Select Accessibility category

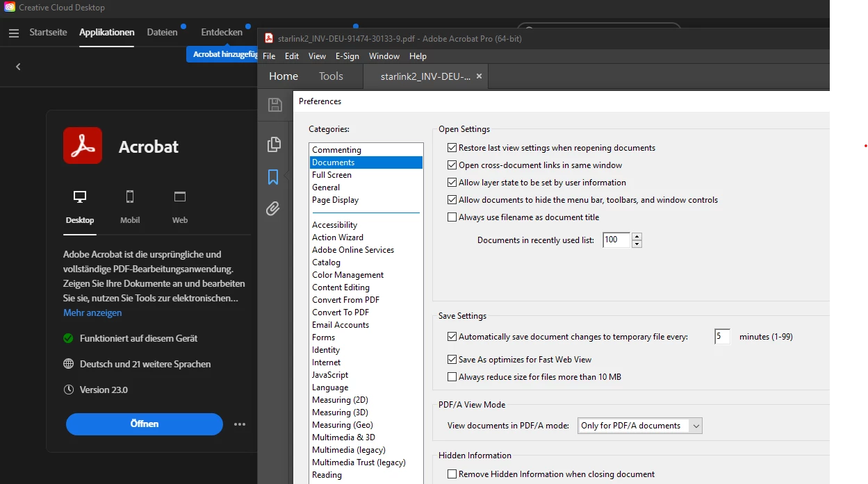[366, 225]
